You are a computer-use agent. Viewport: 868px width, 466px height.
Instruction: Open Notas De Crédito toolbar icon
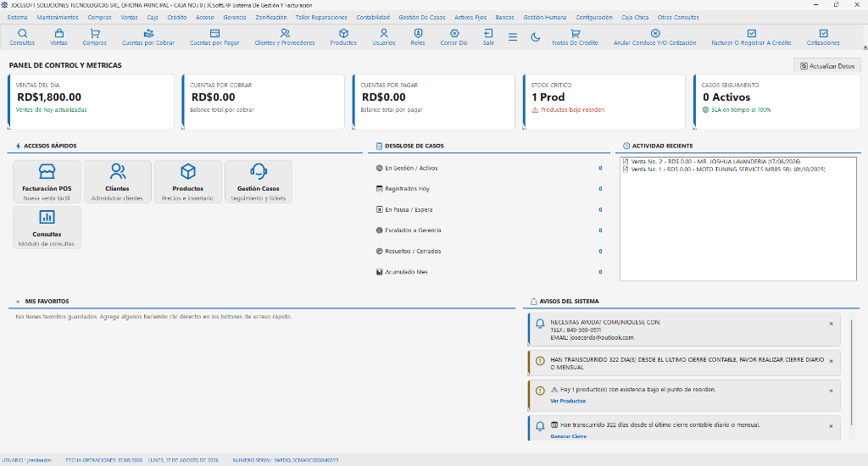tap(576, 37)
